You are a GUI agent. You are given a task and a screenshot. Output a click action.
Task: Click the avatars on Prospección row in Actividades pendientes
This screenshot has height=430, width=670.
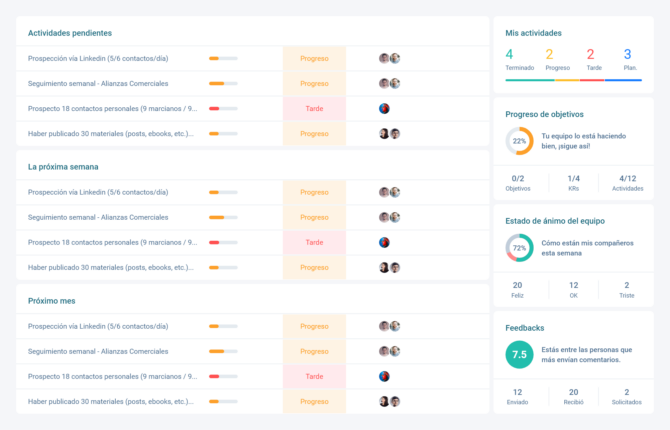(x=389, y=58)
